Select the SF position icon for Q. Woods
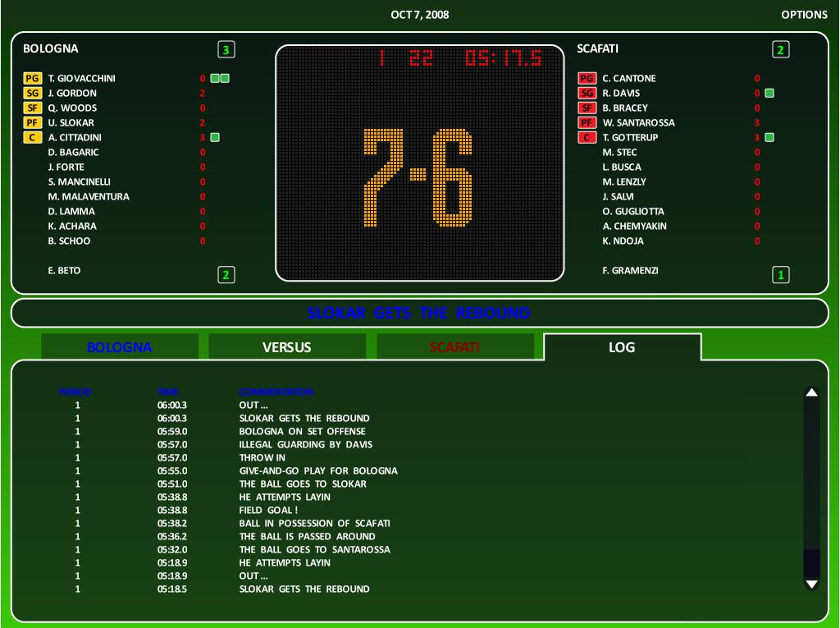Viewport: 840px width, 628px height. [34, 108]
